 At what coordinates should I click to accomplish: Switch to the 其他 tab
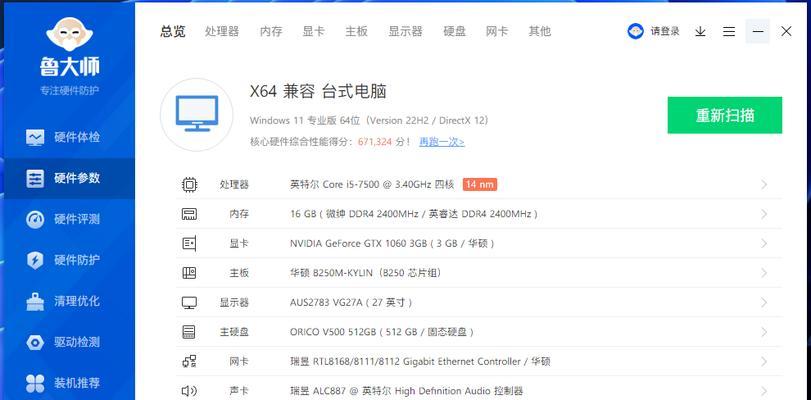click(539, 32)
